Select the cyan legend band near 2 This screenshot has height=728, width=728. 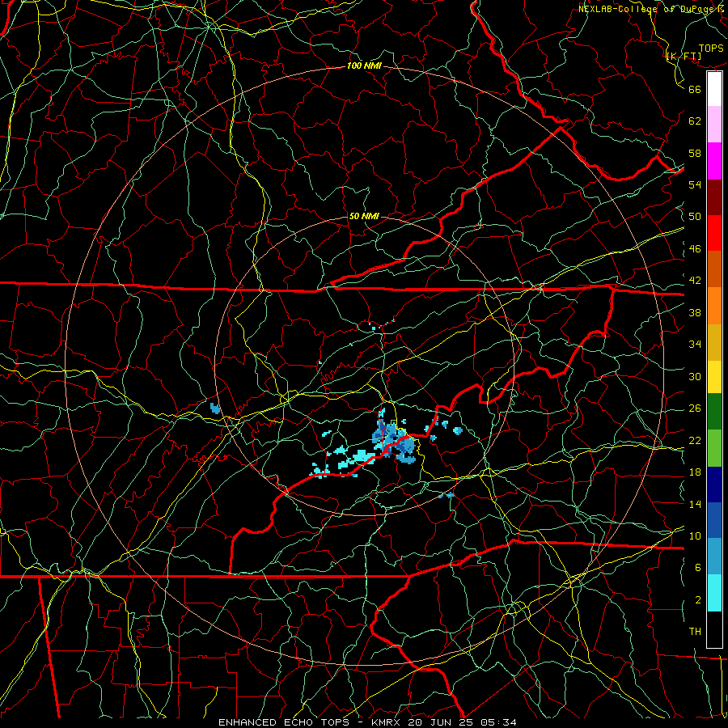tap(714, 593)
